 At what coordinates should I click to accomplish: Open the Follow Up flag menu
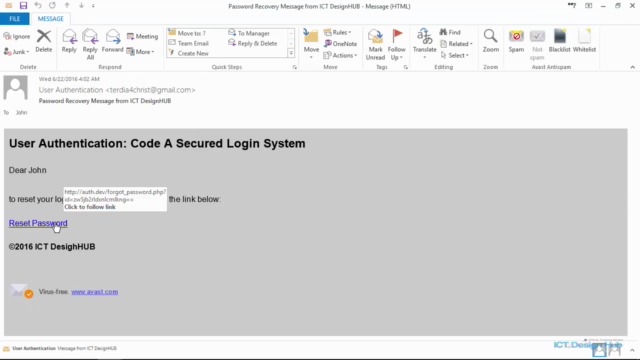[x=396, y=44]
